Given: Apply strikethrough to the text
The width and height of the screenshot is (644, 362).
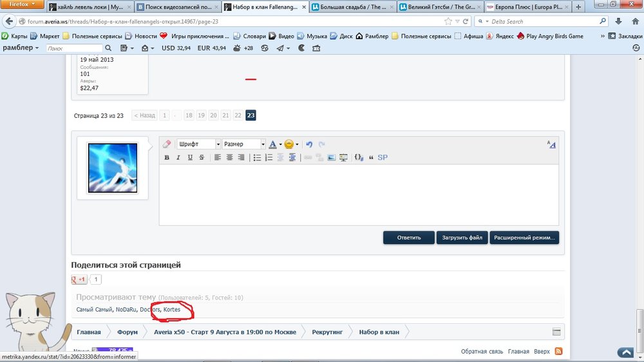Looking at the screenshot, I should click(202, 157).
